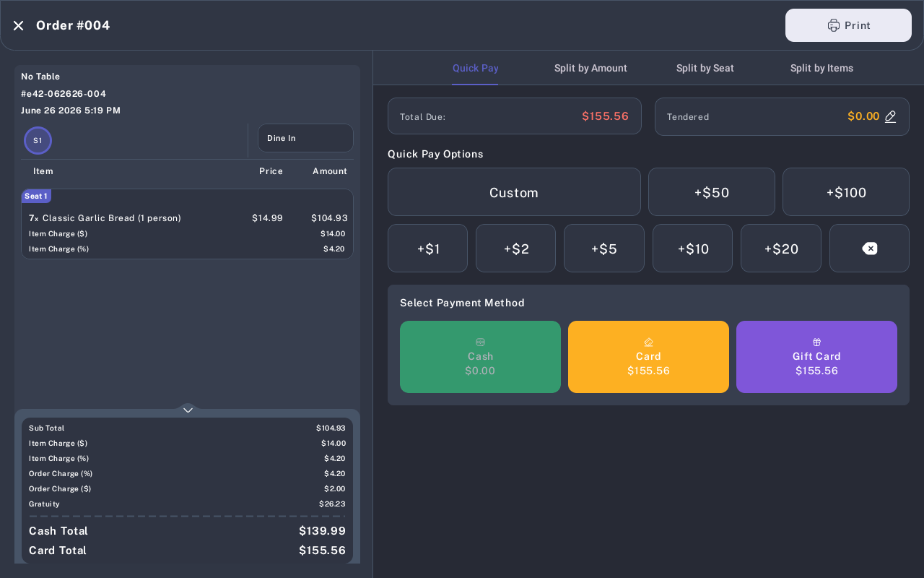Click the Gratuity $26.23 line
Screen dimensions: 924x578
pos(188,504)
